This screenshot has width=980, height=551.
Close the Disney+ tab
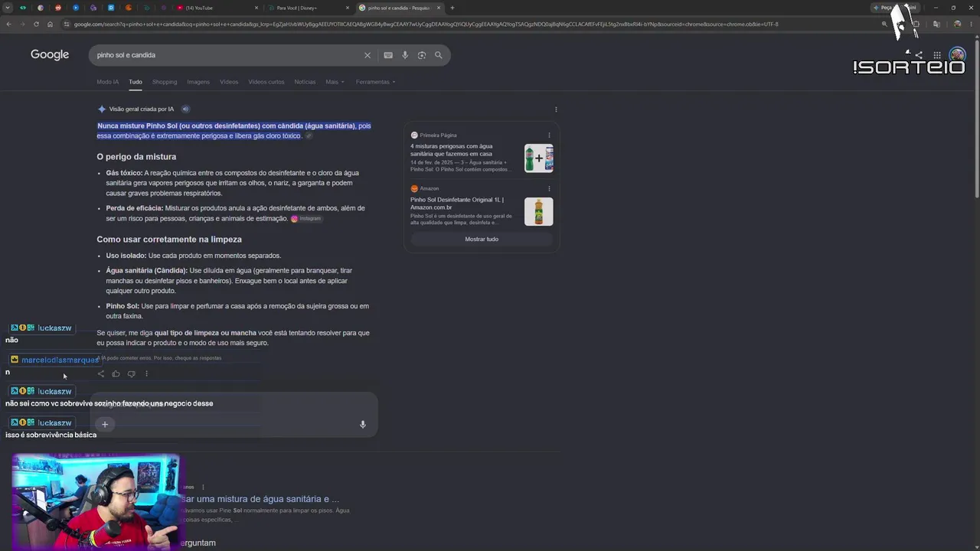coord(348,8)
